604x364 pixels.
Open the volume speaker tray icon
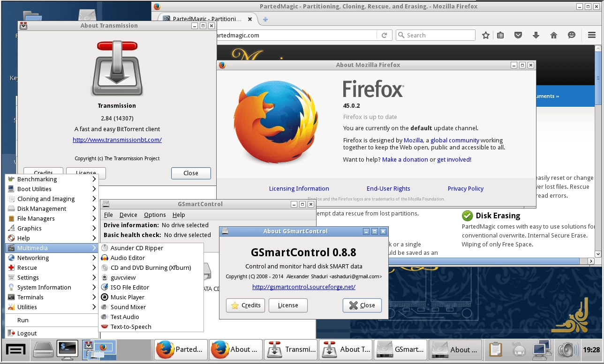pos(568,349)
